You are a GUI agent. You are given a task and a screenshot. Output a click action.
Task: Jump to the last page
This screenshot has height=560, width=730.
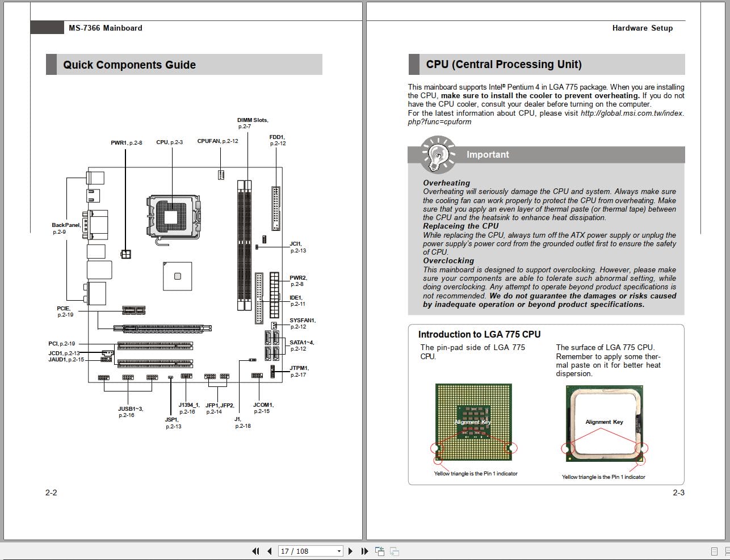tap(365, 551)
